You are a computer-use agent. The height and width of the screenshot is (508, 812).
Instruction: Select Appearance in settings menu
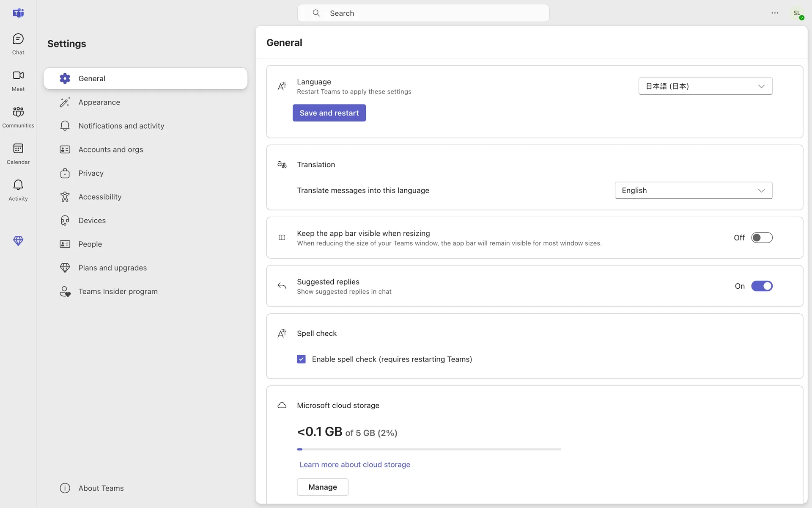(x=99, y=102)
